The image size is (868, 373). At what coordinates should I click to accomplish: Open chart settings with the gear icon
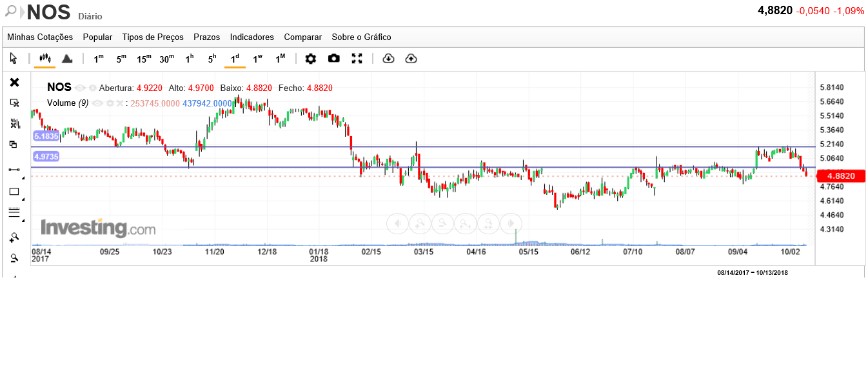pyautogui.click(x=311, y=59)
